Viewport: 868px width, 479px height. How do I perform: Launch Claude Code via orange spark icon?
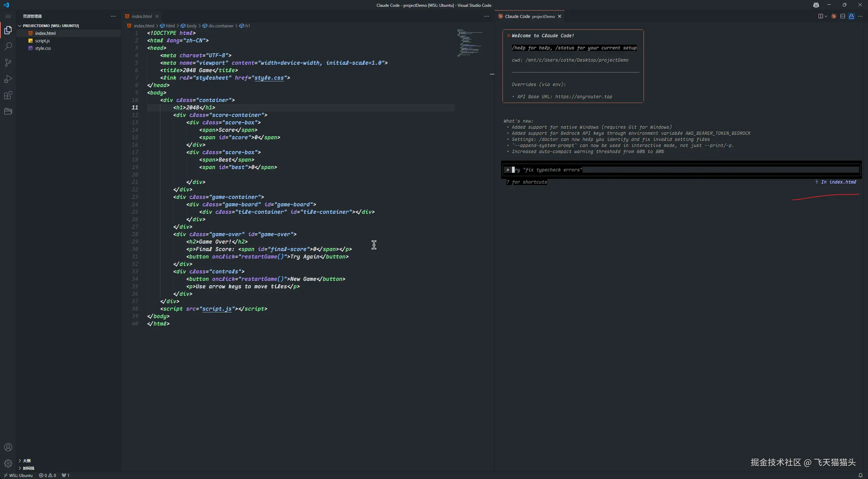coord(834,16)
